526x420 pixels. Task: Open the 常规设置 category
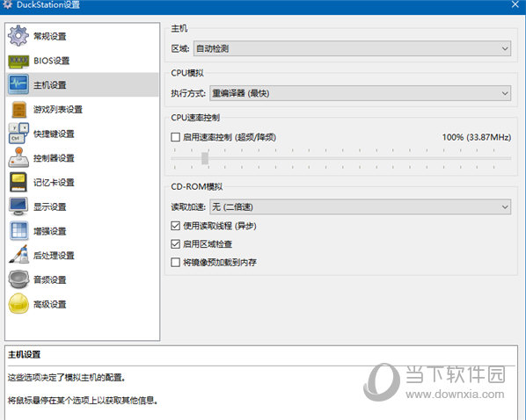click(83, 36)
